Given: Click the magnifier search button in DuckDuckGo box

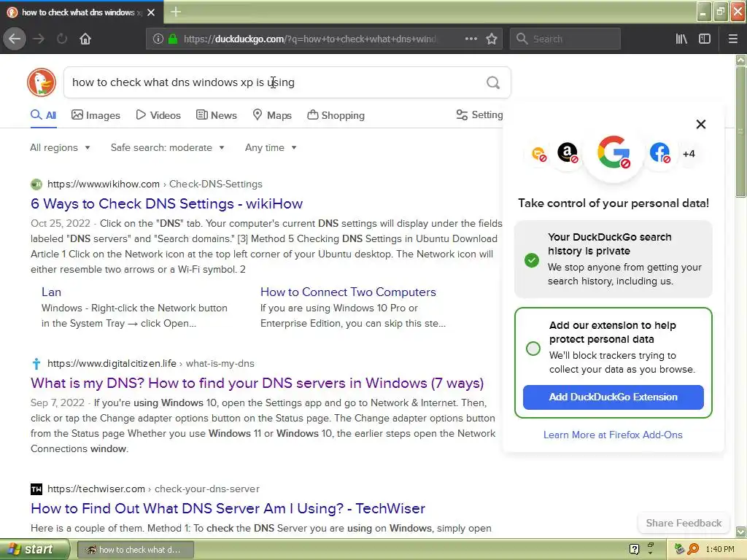Looking at the screenshot, I should point(493,83).
